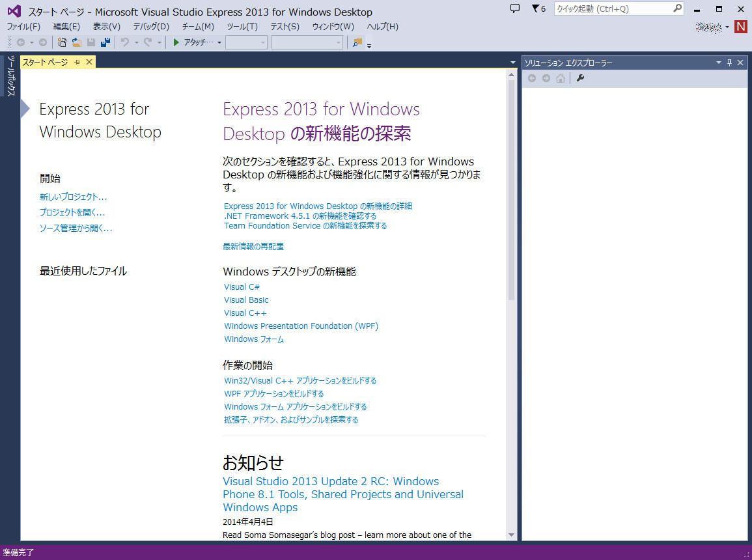Open the Visual Basic link
Image resolution: width=752 pixels, height=560 pixels.
pos(246,300)
